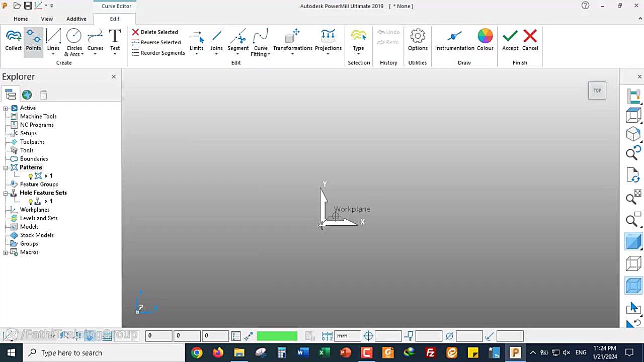The height and width of the screenshot is (362, 644).
Task: Open curve editor Options
Action: (418, 40)
